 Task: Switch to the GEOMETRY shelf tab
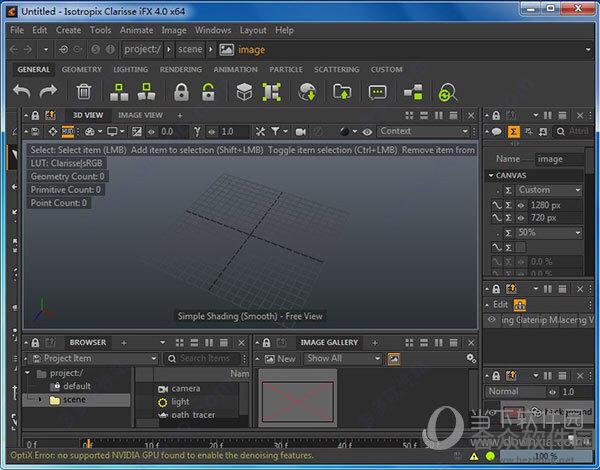82,70
